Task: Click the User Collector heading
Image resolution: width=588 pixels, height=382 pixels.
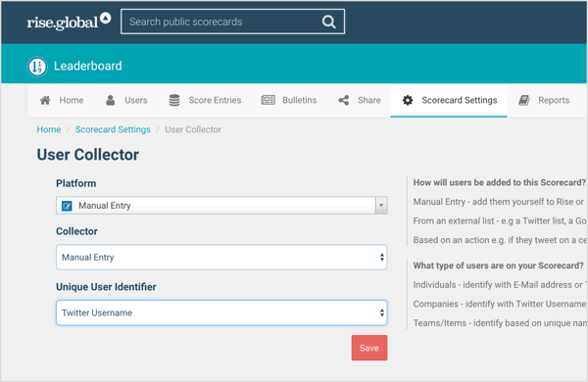Action: point(88,155)
